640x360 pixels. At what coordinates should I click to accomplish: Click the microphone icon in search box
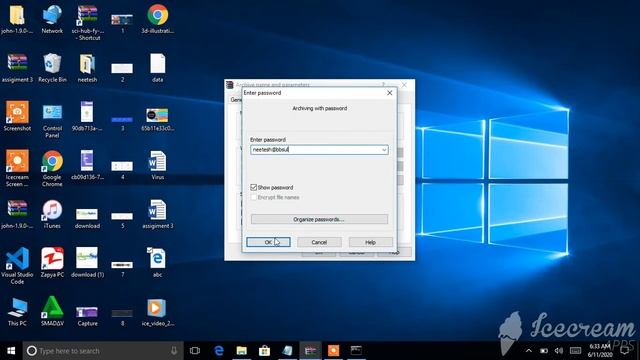pyautogui.click(x=174, y=351)
